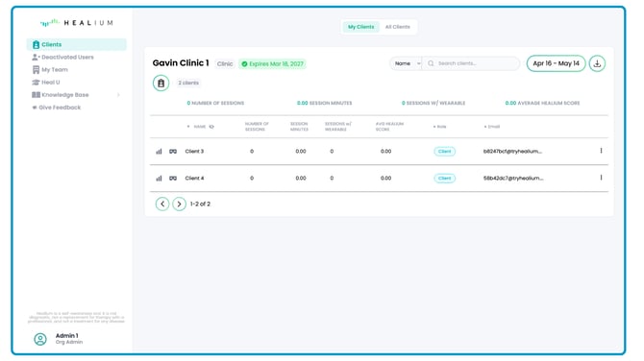Open the Clients sidebar item
Image resolution: width=644 pixels, height=361 pixels.
pyautogui.click(x=76, y=44)
